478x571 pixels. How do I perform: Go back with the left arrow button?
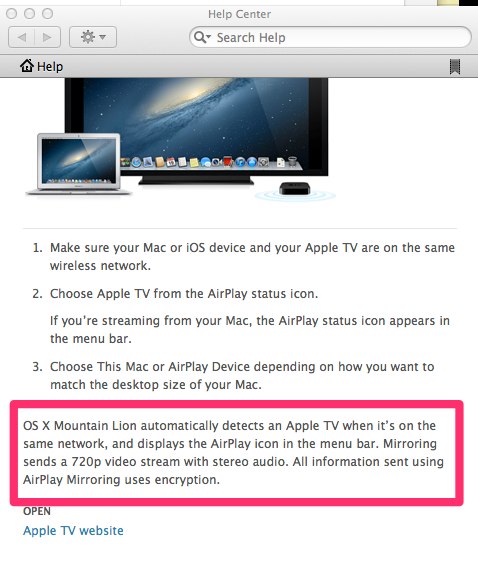pyautogui.click(x=21, y=37)
